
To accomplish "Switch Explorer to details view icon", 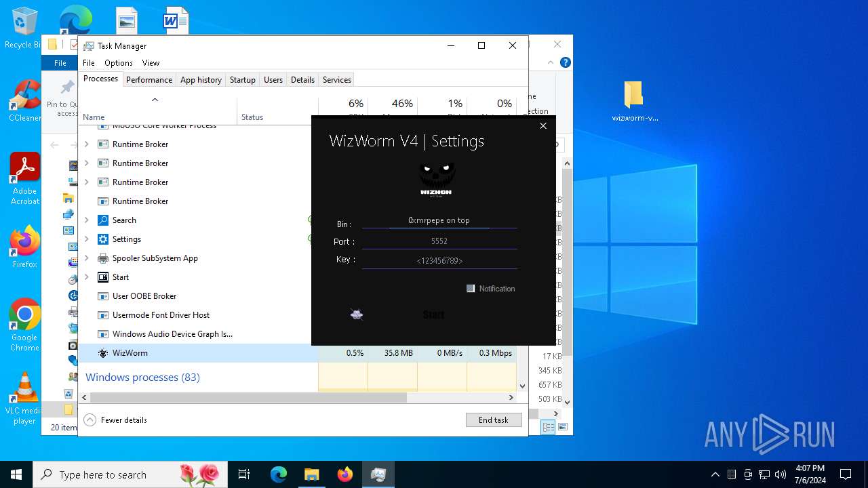I will [x=548, y=427].
